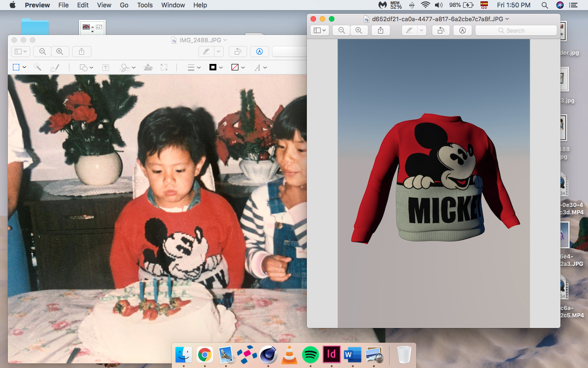
Task: Open highlight color dropdown in IMG_2488 window
Action: [x=219, y=52]
